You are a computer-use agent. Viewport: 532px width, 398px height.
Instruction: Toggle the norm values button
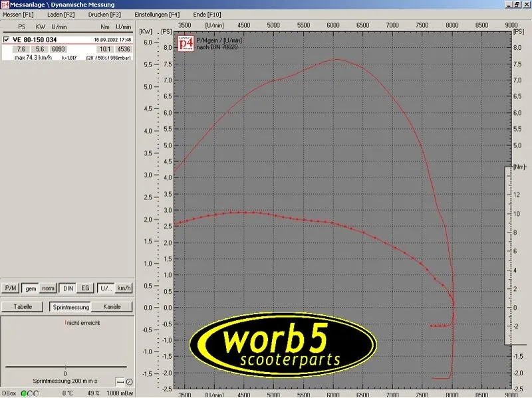click(x=49, y=288)
